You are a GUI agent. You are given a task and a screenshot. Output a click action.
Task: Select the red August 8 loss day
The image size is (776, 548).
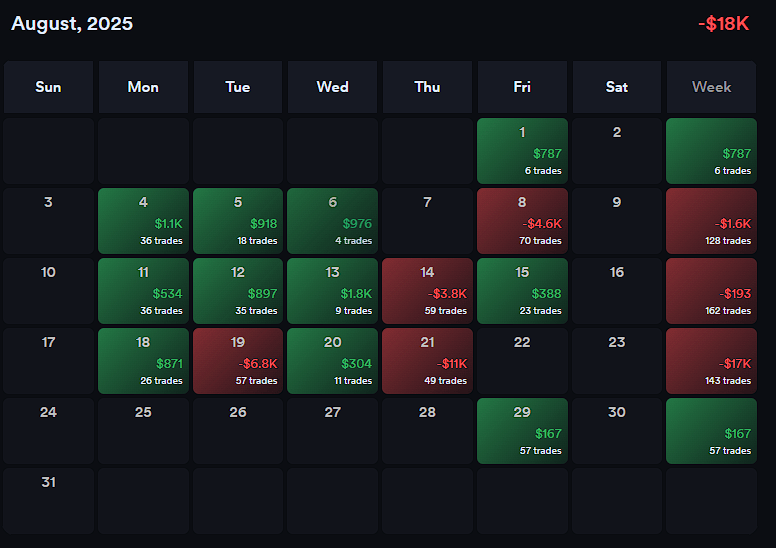pyautogui.click(x=522, y=221)
